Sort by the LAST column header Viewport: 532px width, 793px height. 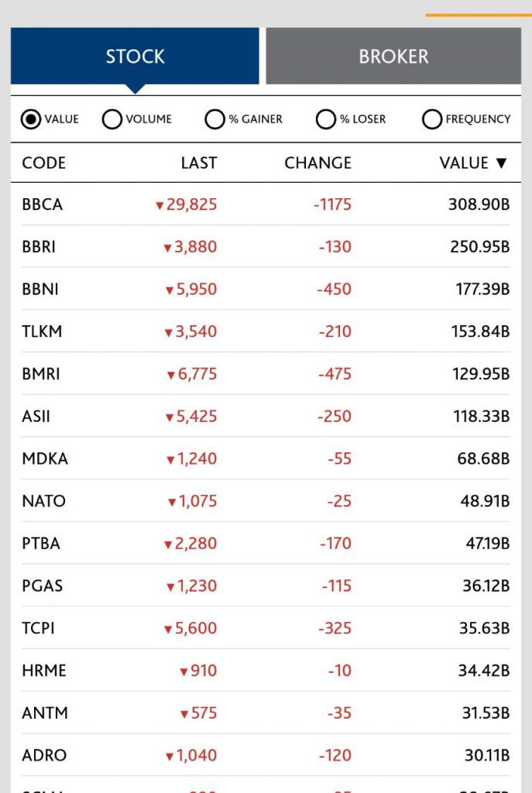(199, 163)
